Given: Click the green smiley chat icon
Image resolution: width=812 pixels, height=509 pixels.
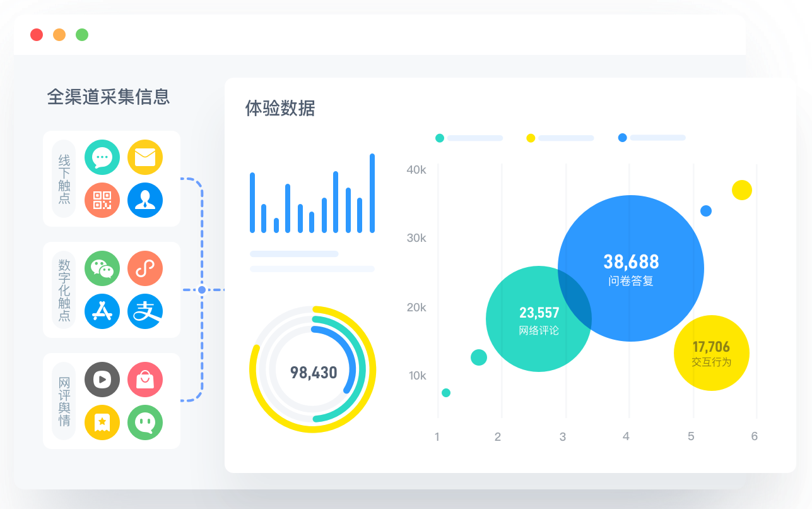Looking at the screenshot, I should (x=145, y=422).
